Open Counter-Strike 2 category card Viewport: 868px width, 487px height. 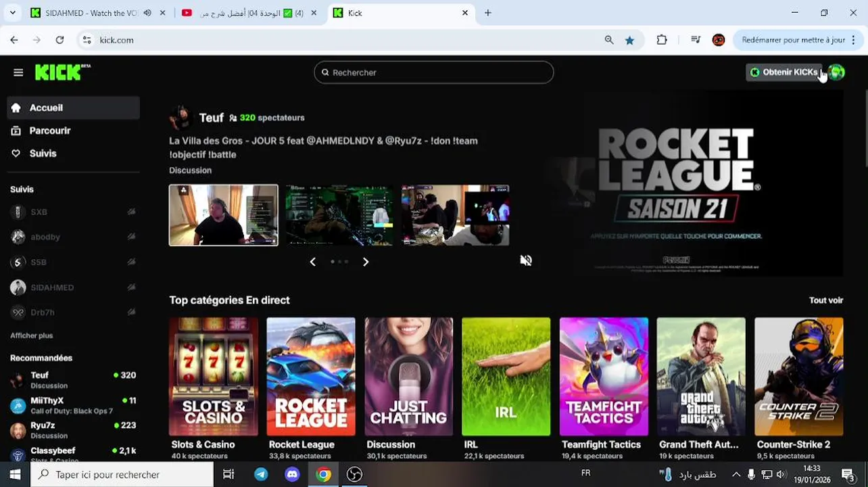point(799,377)
